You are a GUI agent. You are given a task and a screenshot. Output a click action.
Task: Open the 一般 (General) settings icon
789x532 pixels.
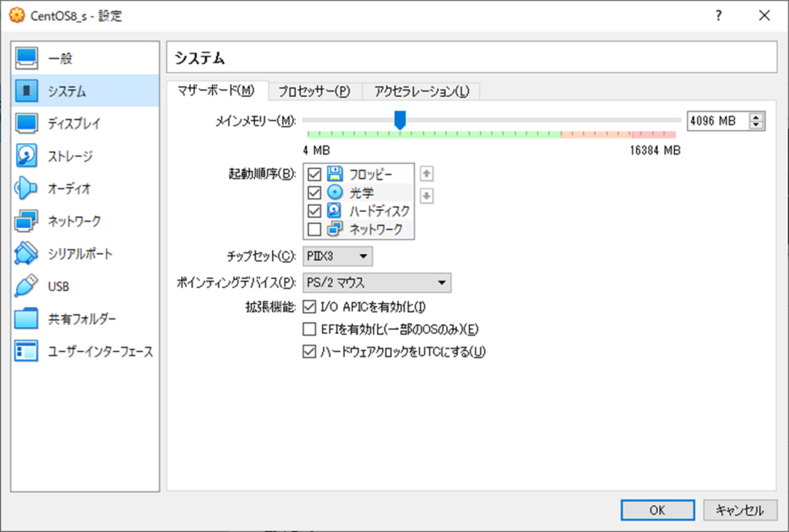coord(26,59)
